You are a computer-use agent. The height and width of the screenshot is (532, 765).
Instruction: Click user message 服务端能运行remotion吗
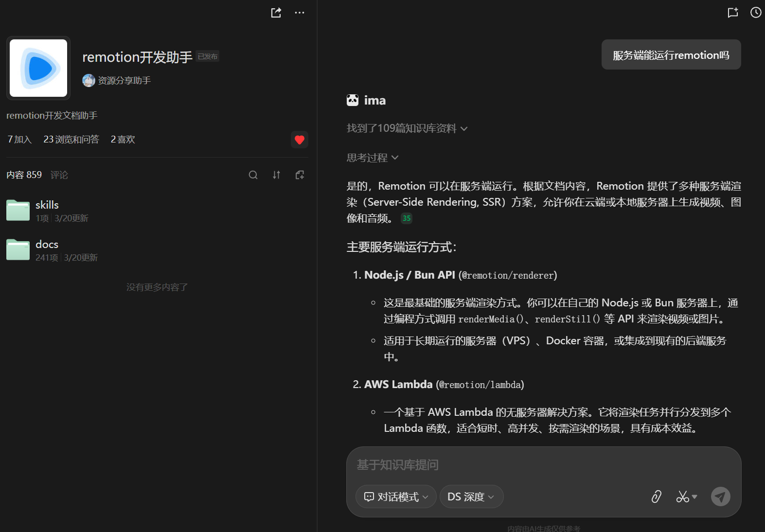[671, 55]
